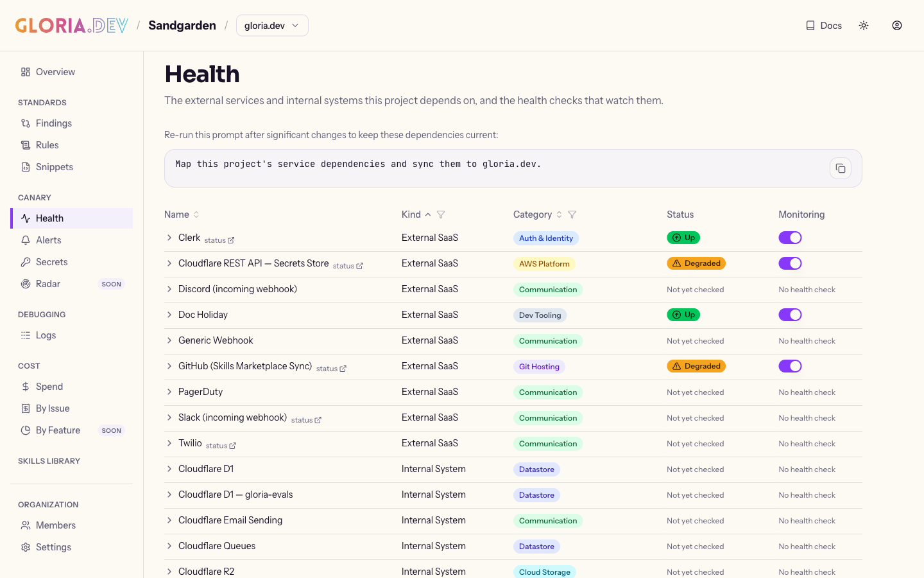Sort table by the Name sort arrows
924x578 pixels.
(196, 215)
